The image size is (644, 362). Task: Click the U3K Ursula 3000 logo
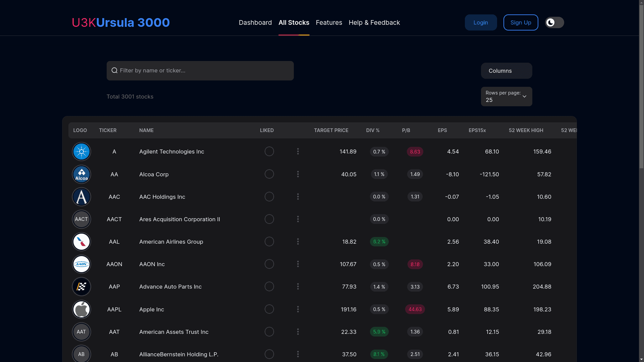[x=121, y=22]
